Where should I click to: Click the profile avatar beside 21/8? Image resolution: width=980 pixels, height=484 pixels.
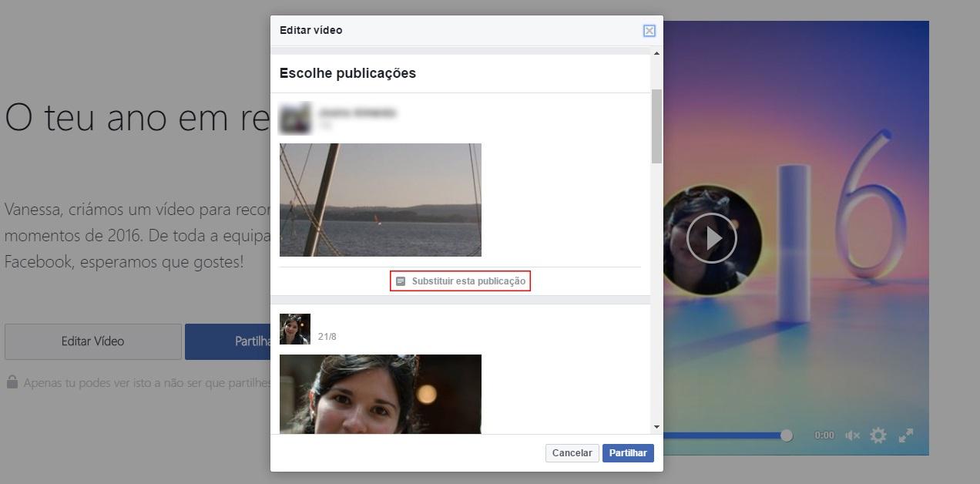pyautogui.click(x=294, y=329)
